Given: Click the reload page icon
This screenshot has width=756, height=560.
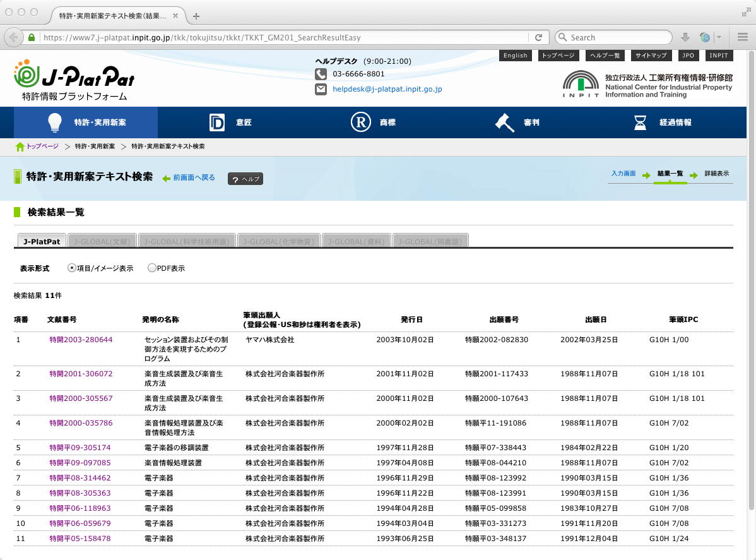Looking at the screenshot, I should pos(538,37).
